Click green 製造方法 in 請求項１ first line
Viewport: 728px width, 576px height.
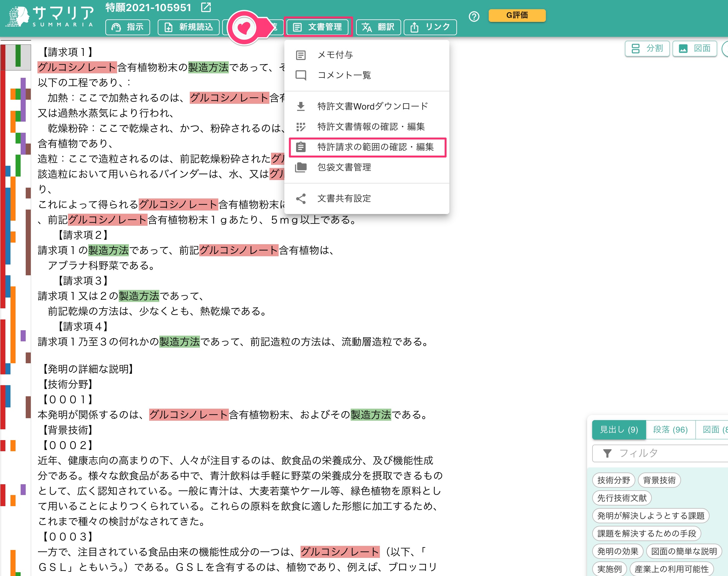pyautogui.click(x=208, y=67)
